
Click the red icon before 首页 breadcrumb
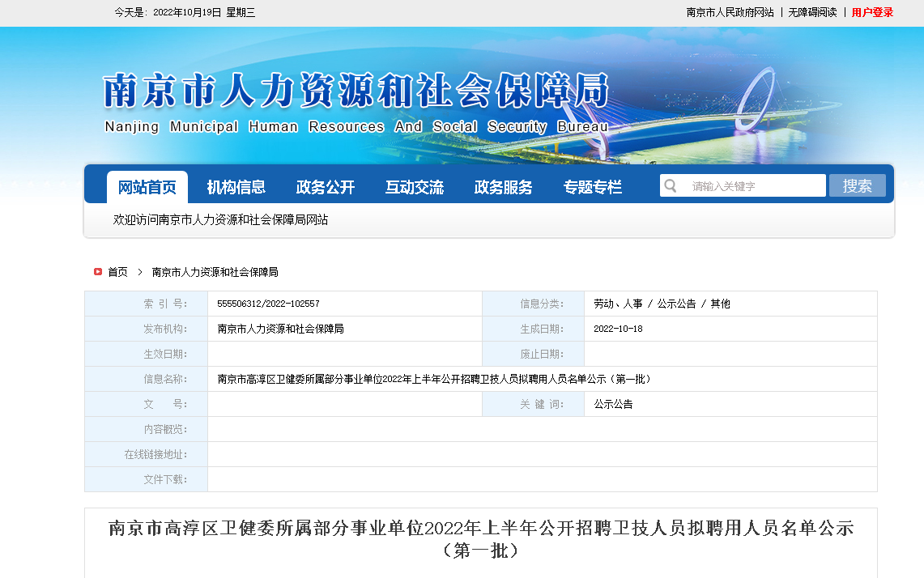tap(97, 272)
